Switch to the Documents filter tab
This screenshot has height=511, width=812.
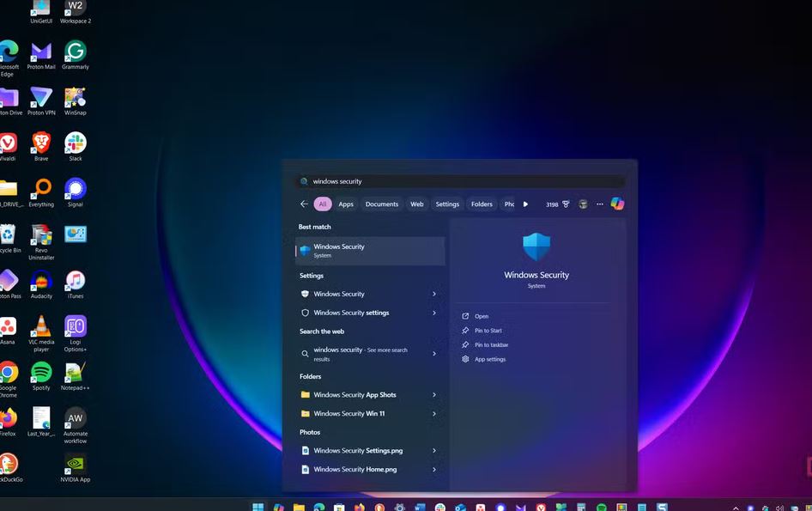click(382, 204)
